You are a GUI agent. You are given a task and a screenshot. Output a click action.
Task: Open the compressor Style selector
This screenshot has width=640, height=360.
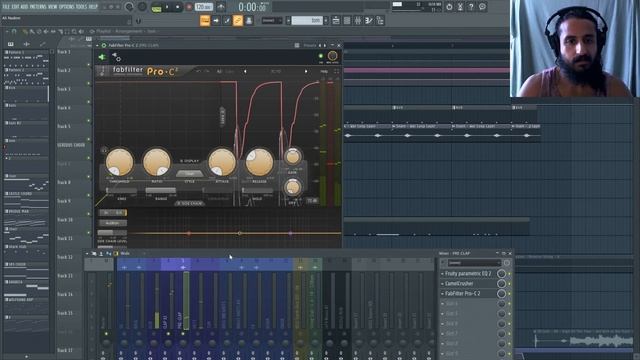pyautogui.click(x=189, y=173)
